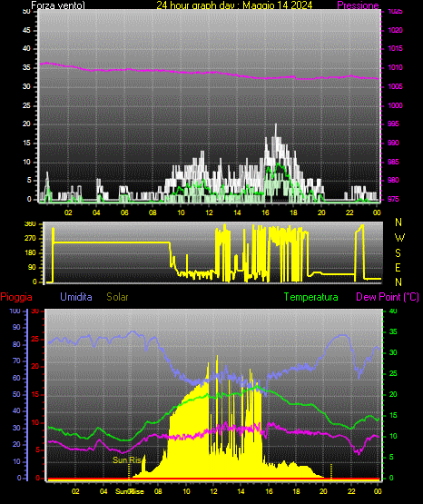Click the S compass direction label
This screenshot has width=423, height=504.
[x=398, y=253]
